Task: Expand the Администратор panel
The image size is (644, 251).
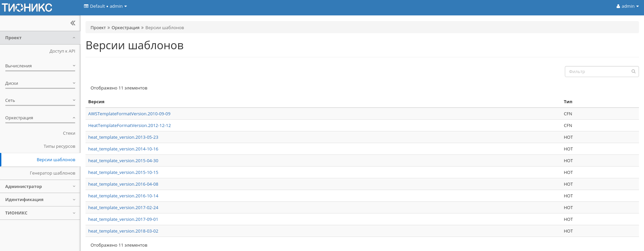Action: (40, 186)
